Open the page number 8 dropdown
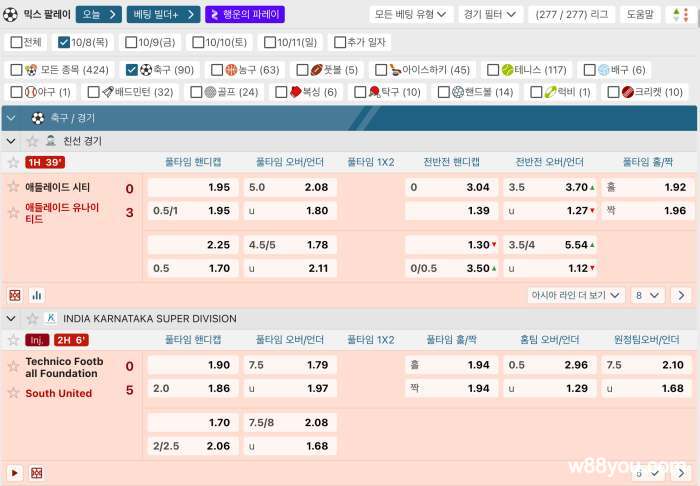 click(x=647, y=295)
